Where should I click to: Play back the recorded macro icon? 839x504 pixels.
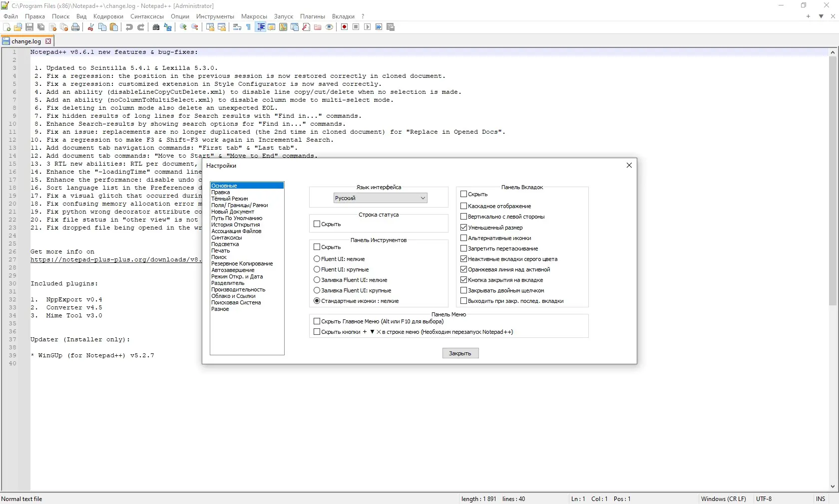coord(368,27)
